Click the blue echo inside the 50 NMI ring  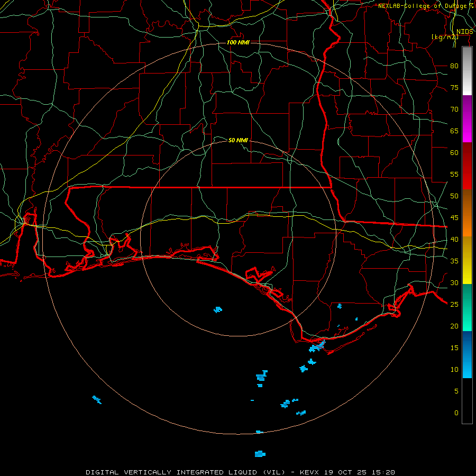click(x=218, y=309)
